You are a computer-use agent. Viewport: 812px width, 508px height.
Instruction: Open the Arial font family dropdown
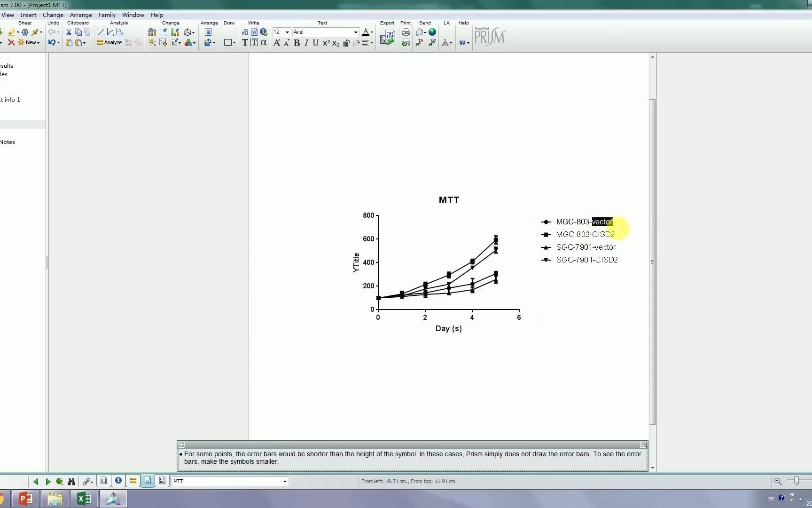click(x=355, y=32)
